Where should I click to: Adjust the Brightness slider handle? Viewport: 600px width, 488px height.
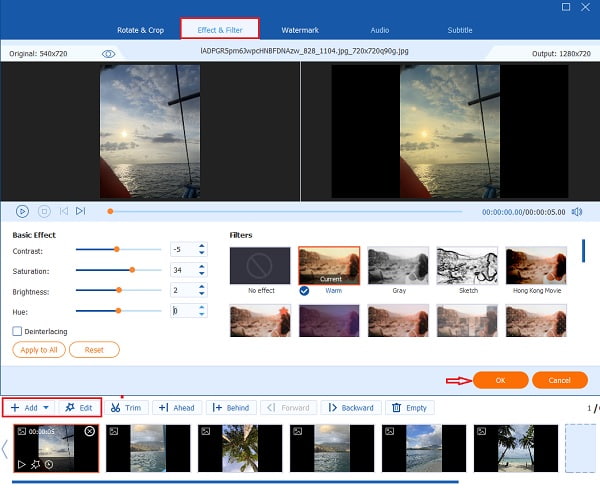coord(119,290)
